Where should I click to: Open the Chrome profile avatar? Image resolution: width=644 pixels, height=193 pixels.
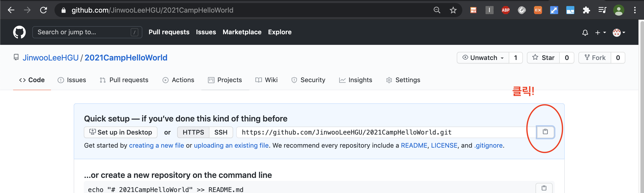[619, 10]
